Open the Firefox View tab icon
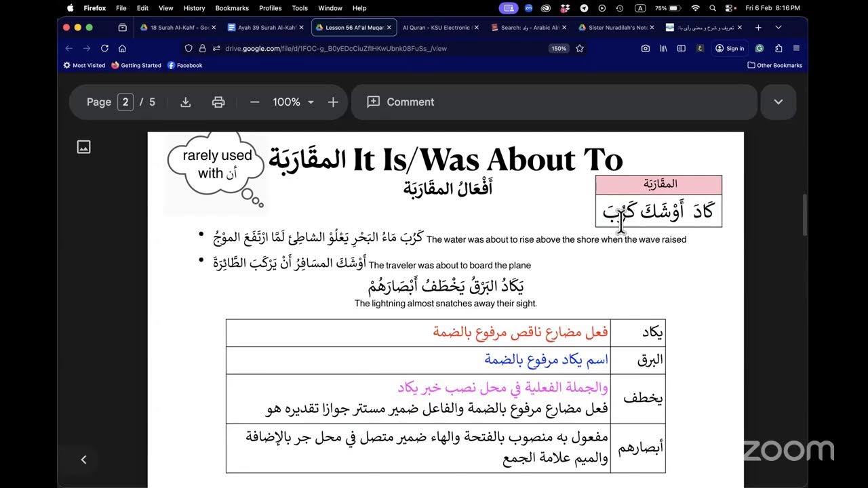The width and height of the screenshot is (868, 488). pos(123,28)
